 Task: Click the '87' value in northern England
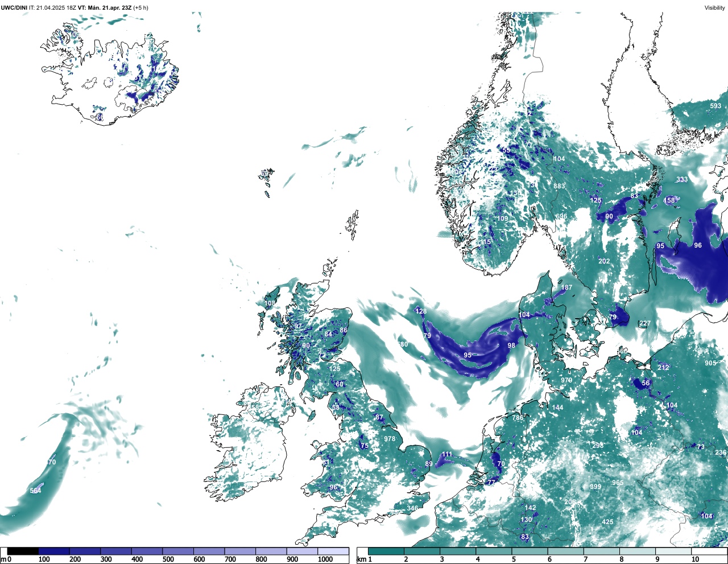379,418
